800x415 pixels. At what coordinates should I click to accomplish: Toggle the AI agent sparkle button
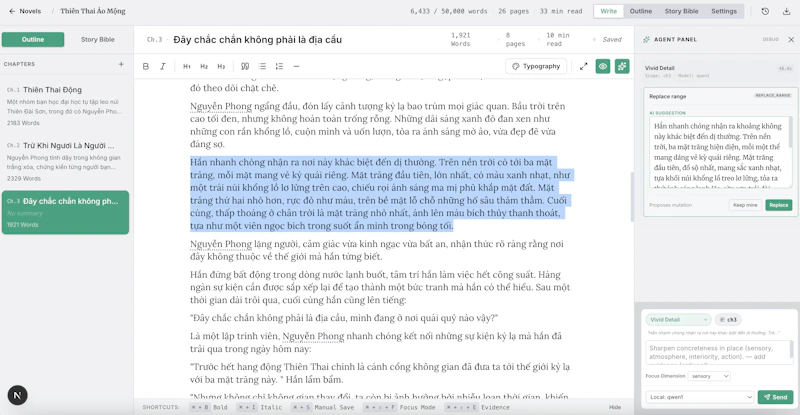coord(622,66)
